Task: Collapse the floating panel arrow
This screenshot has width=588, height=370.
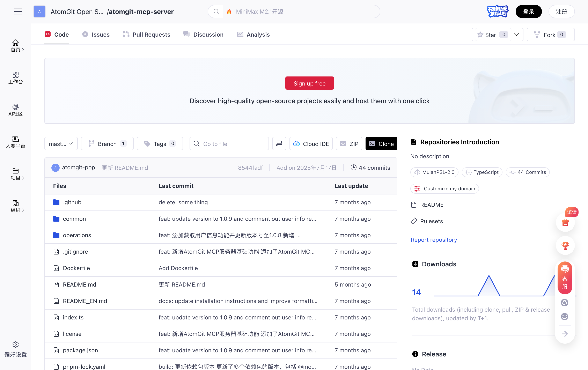Action: point(565,334)
